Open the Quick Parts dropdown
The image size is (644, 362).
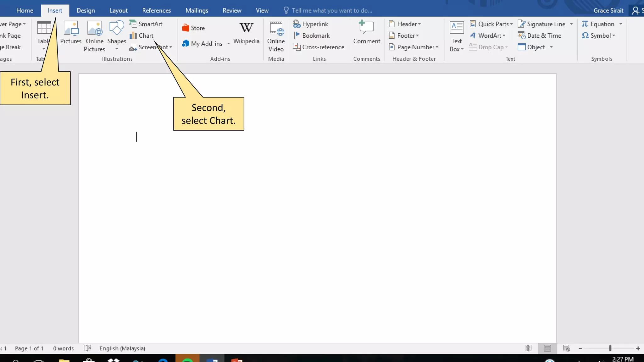point(491,24)
